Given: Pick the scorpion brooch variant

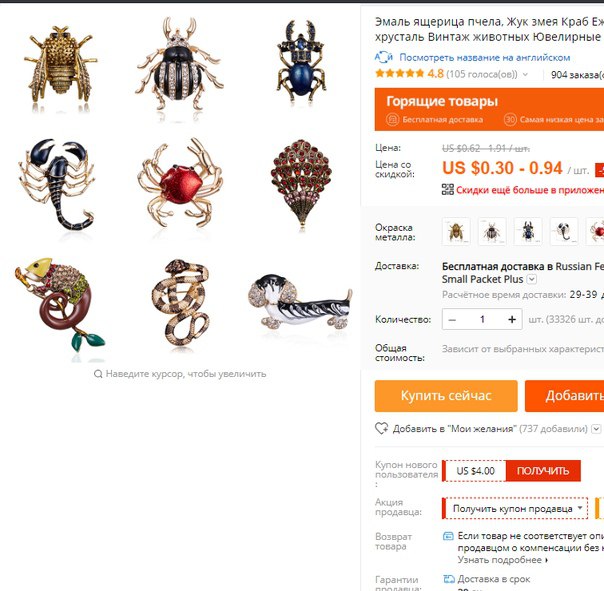Looking at the screenshot, I should [564, 231].
